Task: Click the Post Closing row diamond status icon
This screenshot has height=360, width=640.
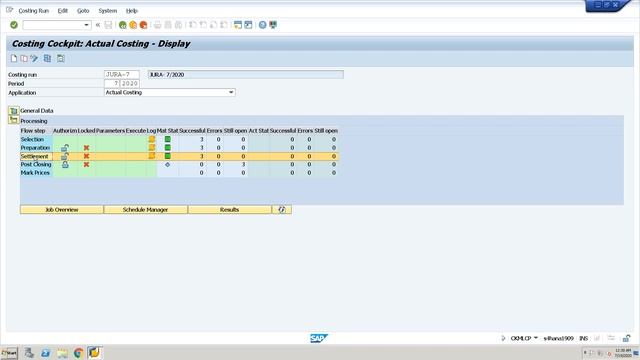Action: click(167, 164)
